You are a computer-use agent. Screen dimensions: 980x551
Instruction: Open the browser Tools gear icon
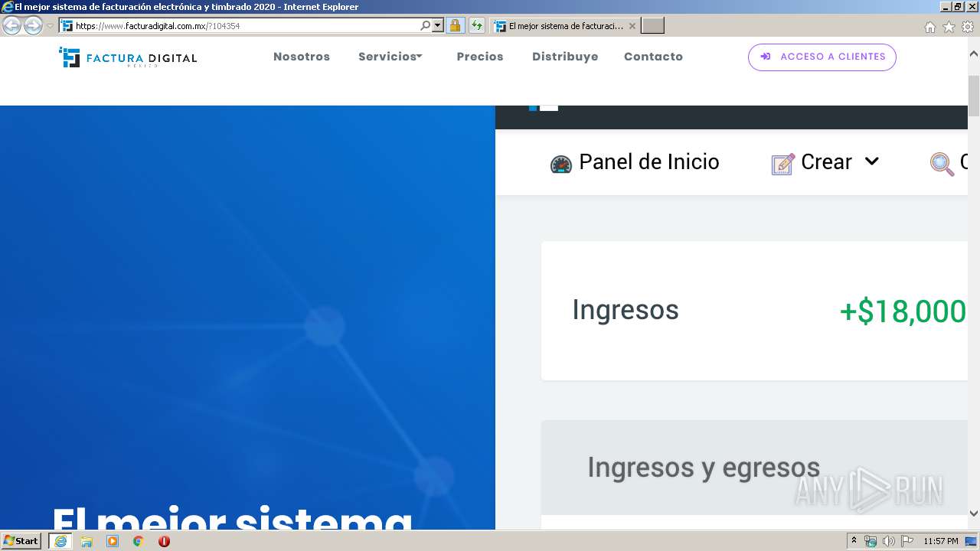(x=968, y=27)
